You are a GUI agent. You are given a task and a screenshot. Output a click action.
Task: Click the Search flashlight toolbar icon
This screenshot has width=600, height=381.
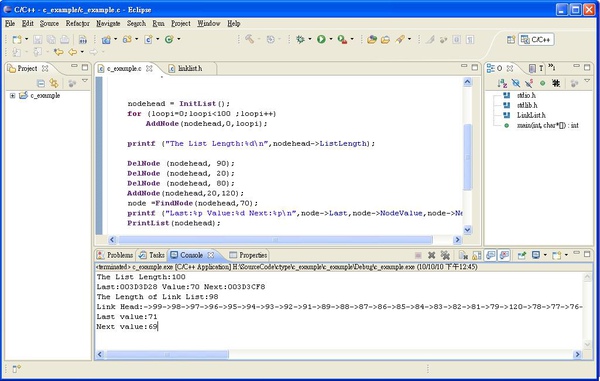(400, 39)
